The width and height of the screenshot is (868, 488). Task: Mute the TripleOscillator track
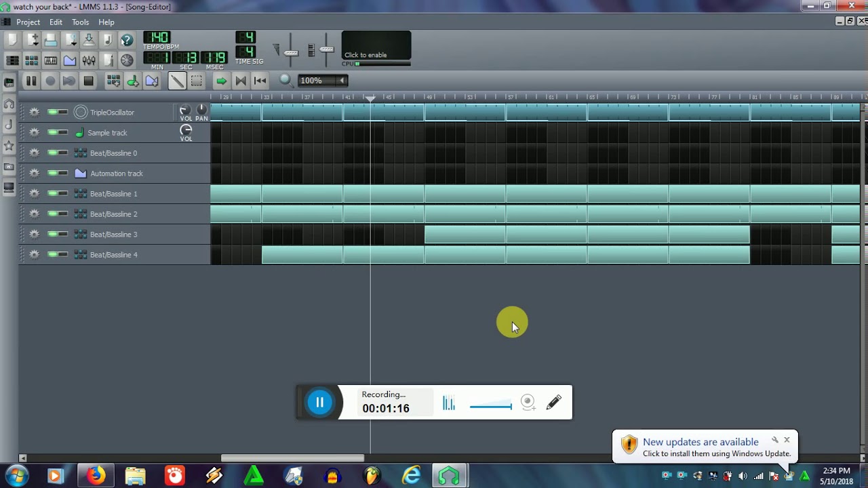pyautogui.click(x=52, y=113)
